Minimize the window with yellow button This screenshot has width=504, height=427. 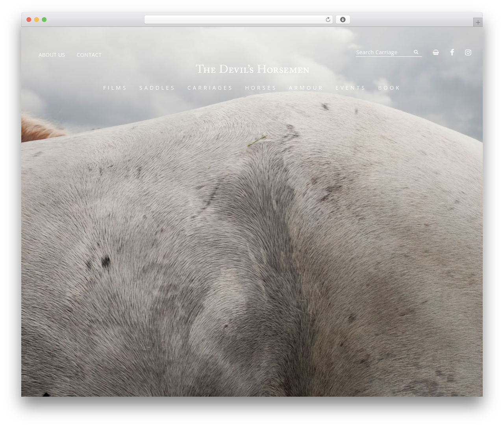[x=37, y=20]
